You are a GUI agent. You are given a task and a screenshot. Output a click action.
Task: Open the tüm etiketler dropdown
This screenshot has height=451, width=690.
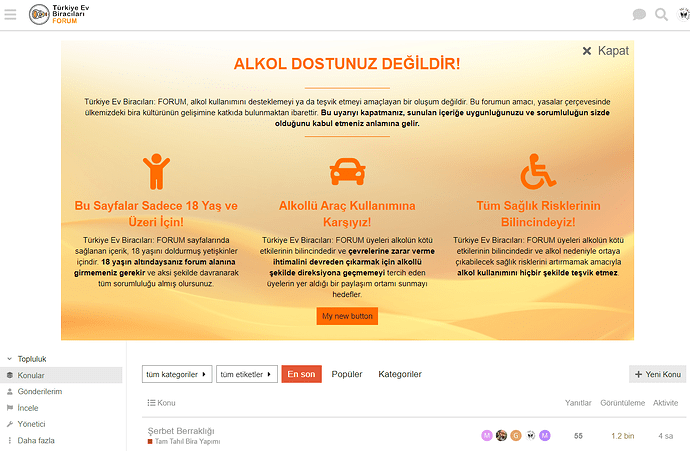pyautogui.click(x=246, y=374)
